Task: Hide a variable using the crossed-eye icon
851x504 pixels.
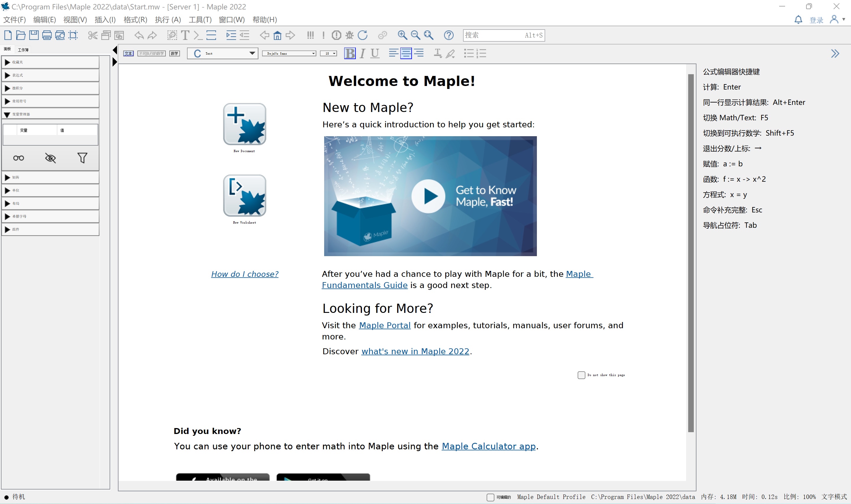Action: click(x=50, y=157)
